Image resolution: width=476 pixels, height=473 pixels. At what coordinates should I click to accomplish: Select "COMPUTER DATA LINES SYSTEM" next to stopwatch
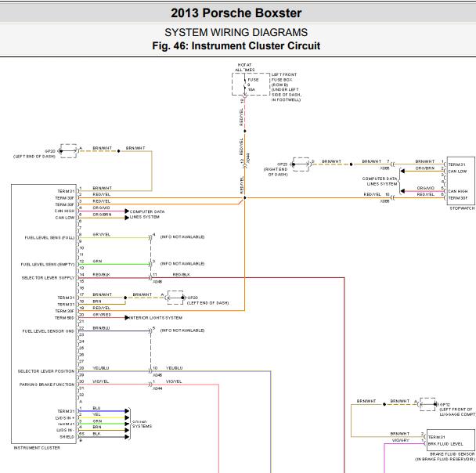380,181
